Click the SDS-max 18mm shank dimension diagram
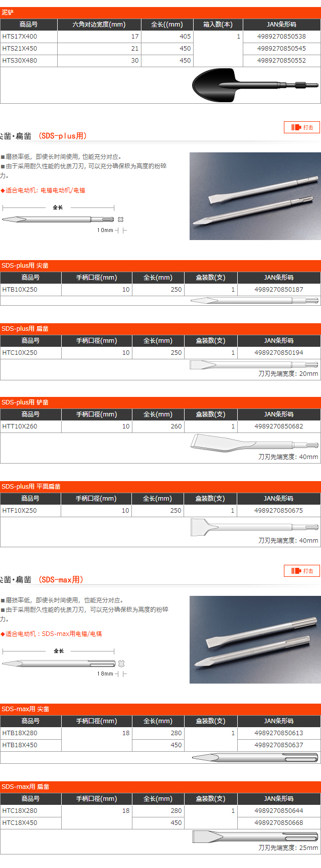This screenshot has width=321, height=868. 63,663
